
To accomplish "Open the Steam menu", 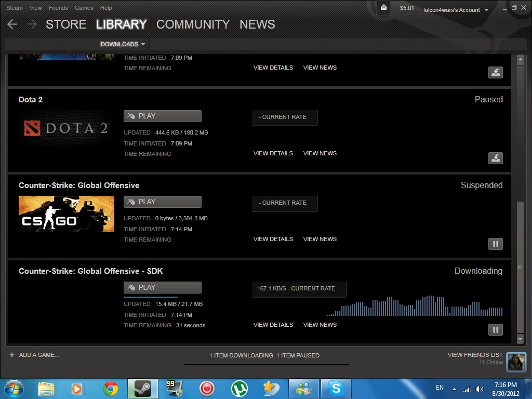I will [15, 8].
